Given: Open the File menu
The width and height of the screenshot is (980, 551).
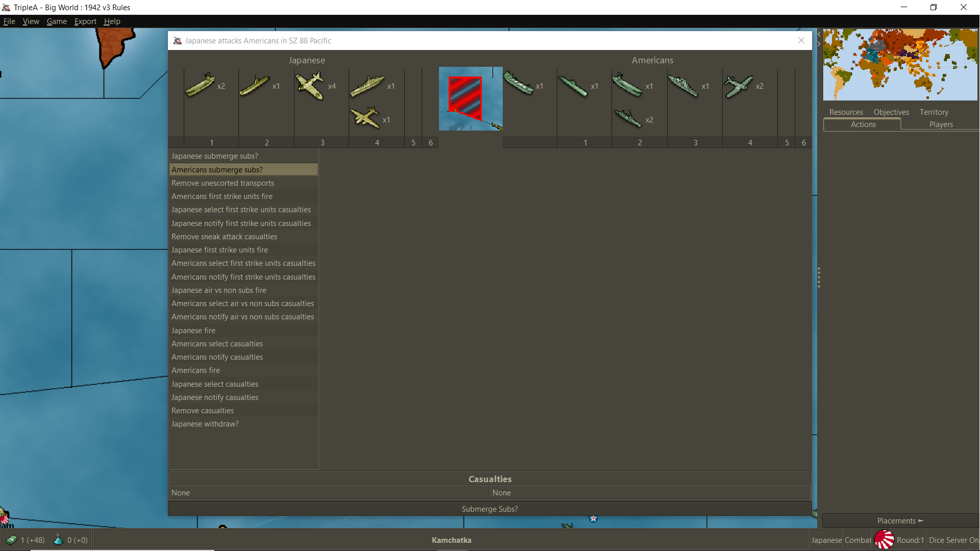Looking at the screenshot, I should pos(9,21).
